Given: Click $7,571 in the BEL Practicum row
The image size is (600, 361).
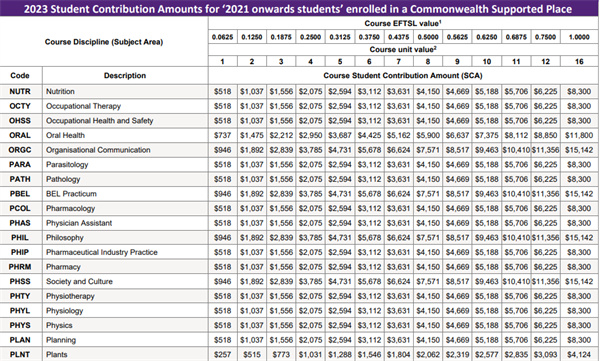Looking at the screenshot, I should point(428,194).
